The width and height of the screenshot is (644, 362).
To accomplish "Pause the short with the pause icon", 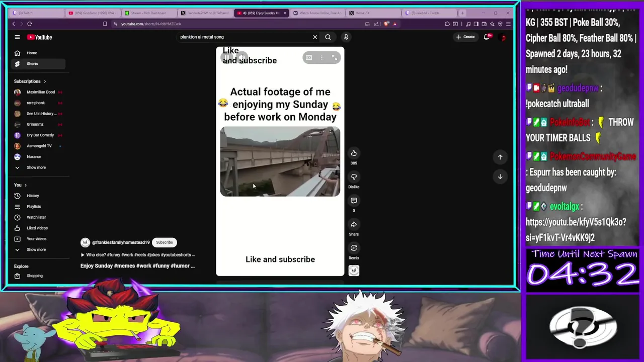I will [x=228, y=58].
